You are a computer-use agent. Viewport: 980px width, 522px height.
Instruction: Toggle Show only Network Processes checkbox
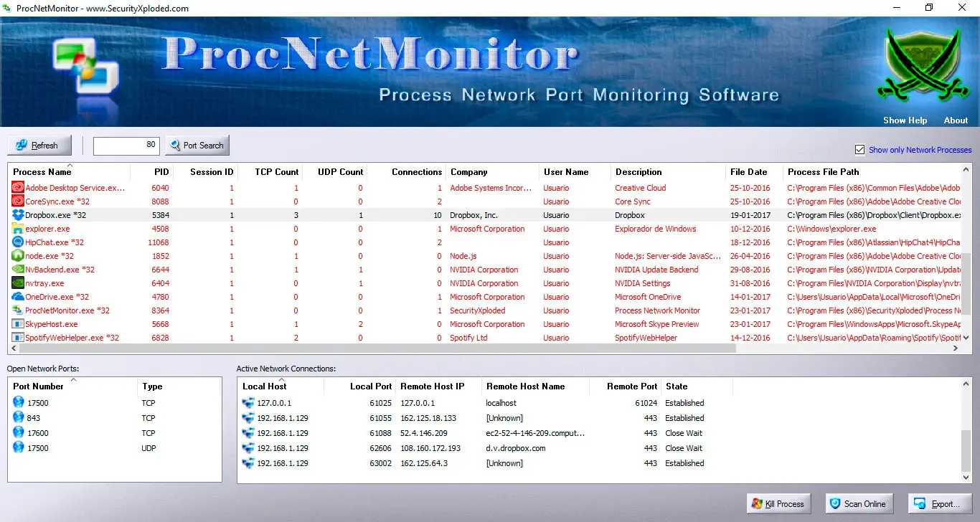coord(859,150)
